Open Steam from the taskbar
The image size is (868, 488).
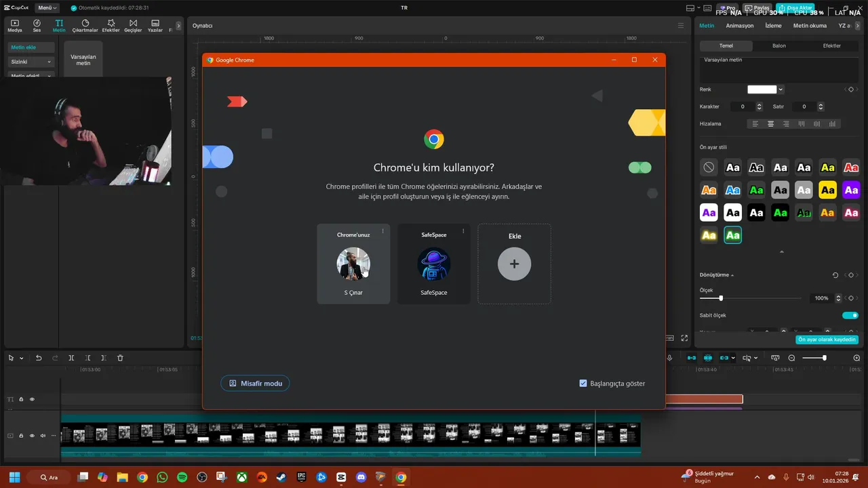(281, 477)
